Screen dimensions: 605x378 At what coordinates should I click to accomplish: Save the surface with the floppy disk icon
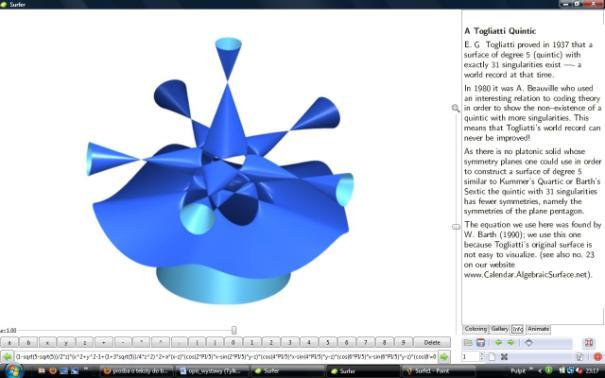click(x=480, y=343)
